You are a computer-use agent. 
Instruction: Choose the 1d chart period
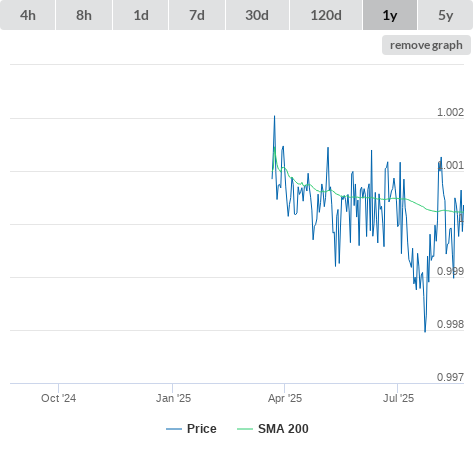(x=141, y=15)
